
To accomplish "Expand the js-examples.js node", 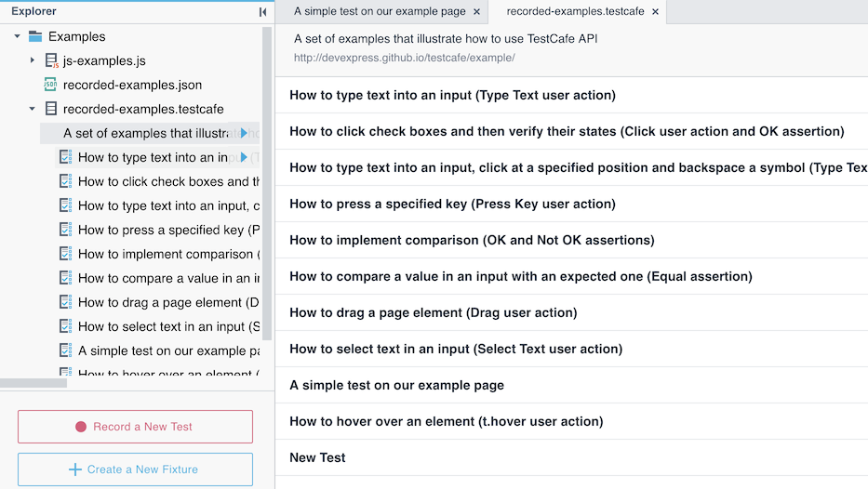I will [33, 61].
